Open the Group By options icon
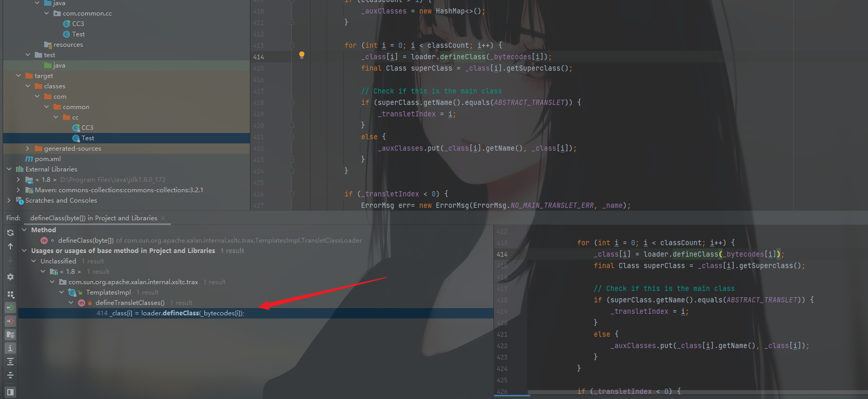Image resolution: width=868 pixels, height=399 pixels. coord(10,294)
